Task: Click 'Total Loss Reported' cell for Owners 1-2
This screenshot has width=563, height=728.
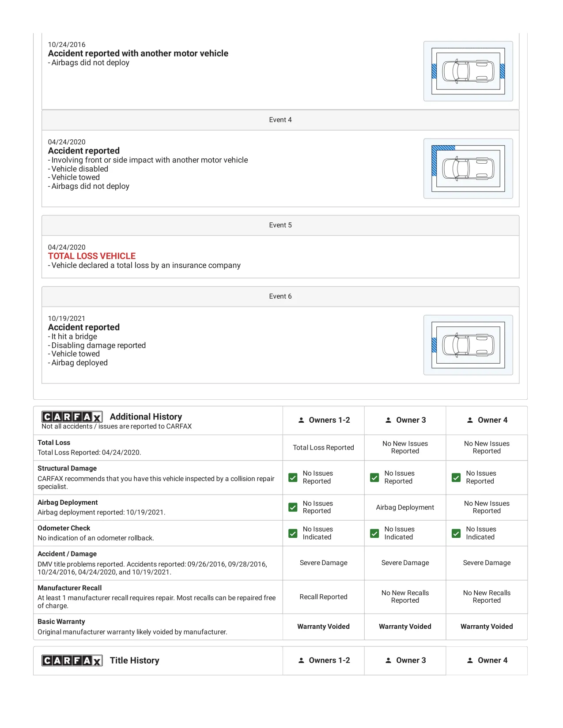Action: 324,448
